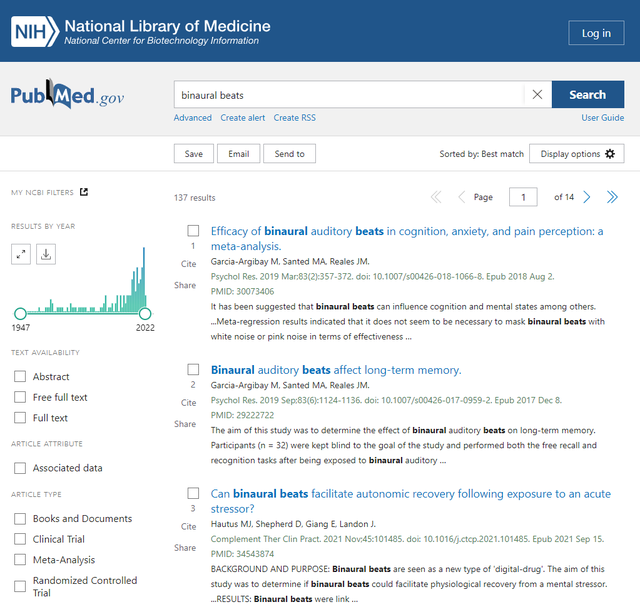Click '137 results' count text
640x607 pixels.
pos(195,198)
